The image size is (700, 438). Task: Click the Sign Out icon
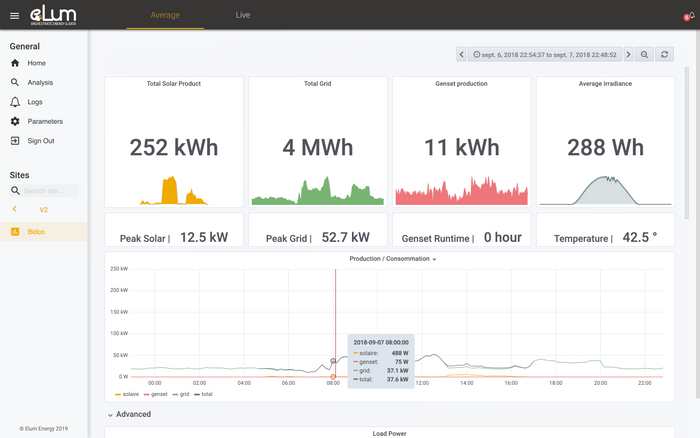click(x=15, y=141)
